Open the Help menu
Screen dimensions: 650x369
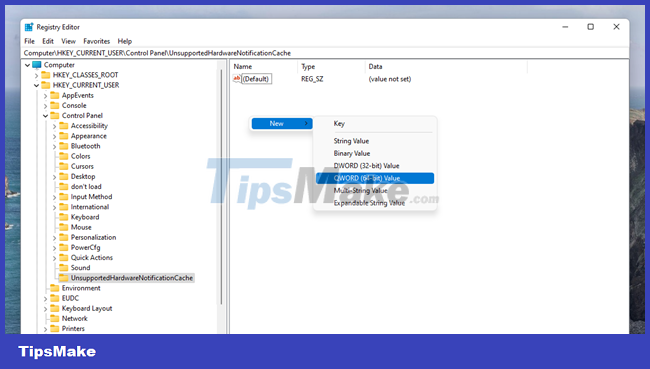[x=124, y=41]
